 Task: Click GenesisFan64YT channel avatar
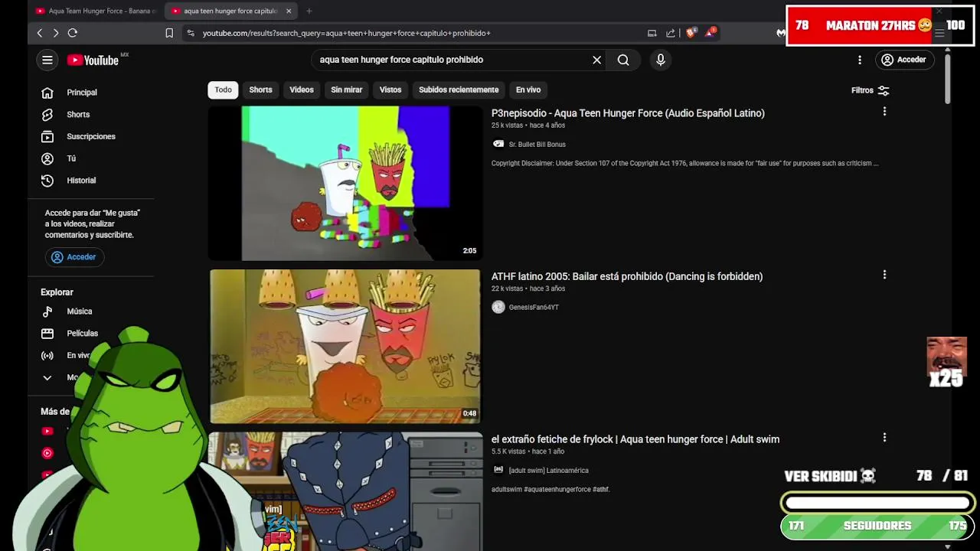click(x=498, y=307)
